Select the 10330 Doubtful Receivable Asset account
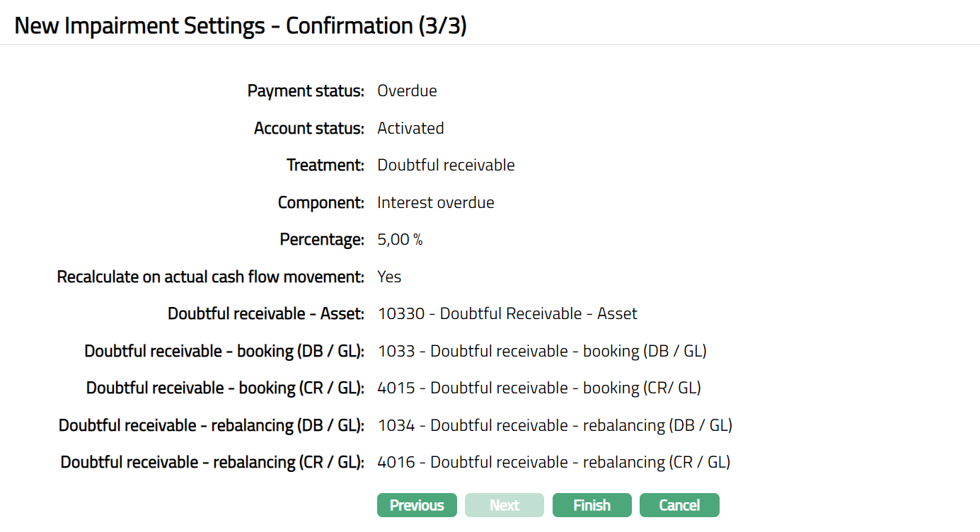This screenshot has height=532, width=980. click(x=507, y=314)
